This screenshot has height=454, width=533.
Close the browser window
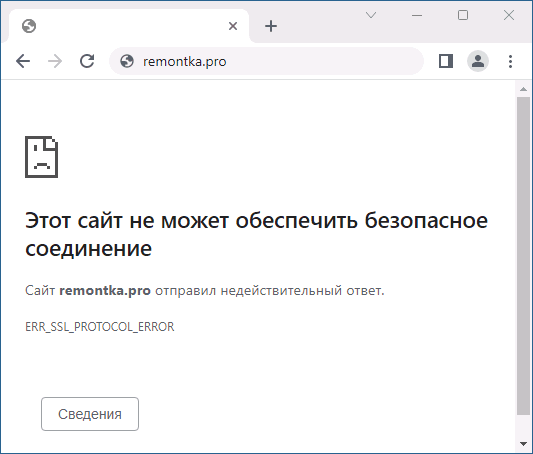tap(509, 15)
